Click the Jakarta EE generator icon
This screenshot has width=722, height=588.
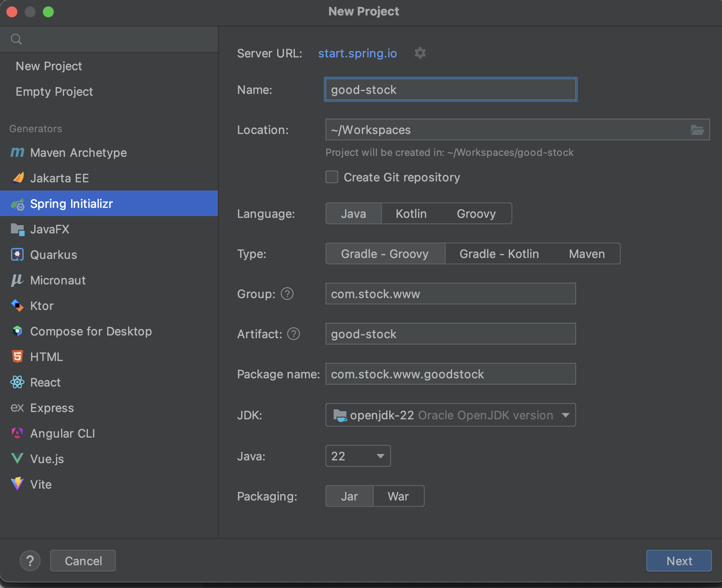18,178
